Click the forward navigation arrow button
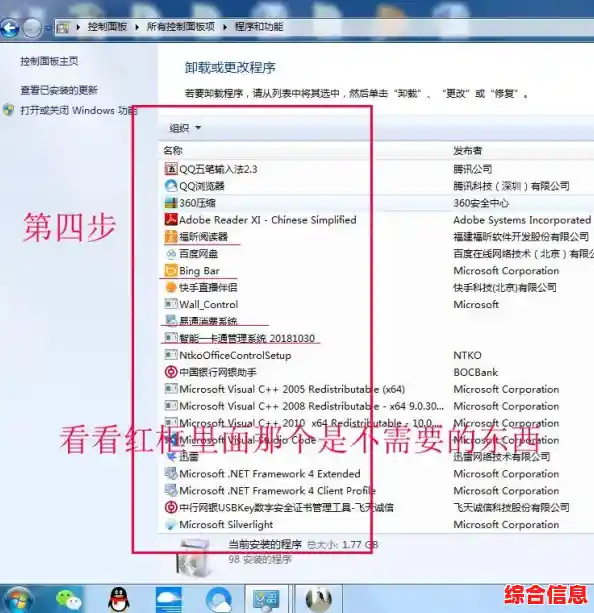594x613 pixels. click(32, 28)
